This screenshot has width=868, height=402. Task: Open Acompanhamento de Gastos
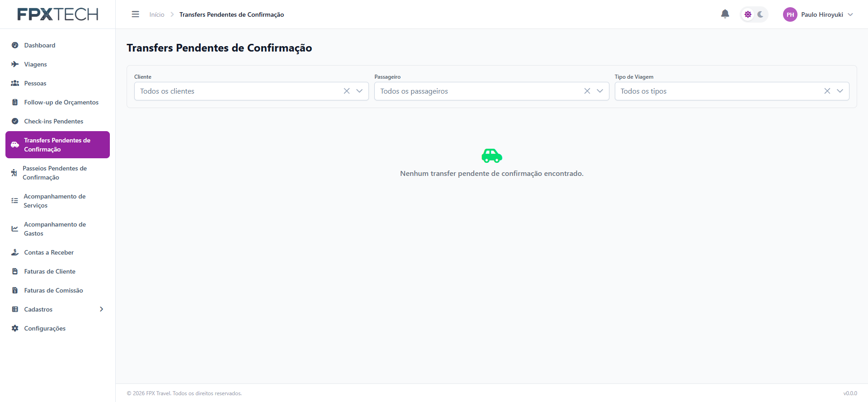(x=57, y=229)
